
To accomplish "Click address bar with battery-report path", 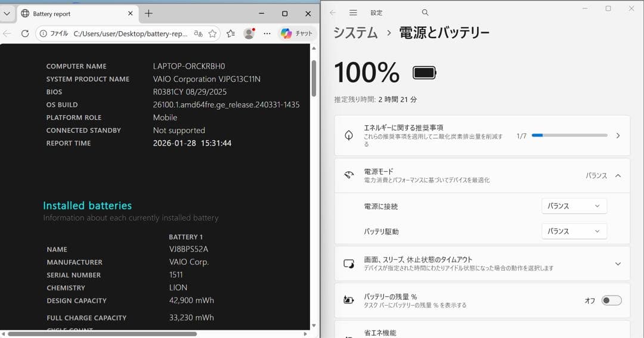I will 130,33.
